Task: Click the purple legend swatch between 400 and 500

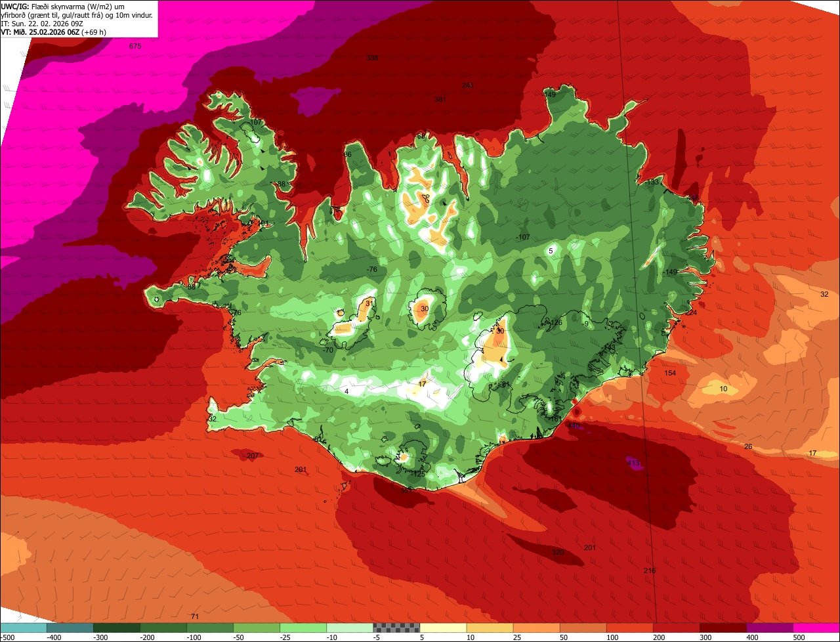Action: click(769, 628)
